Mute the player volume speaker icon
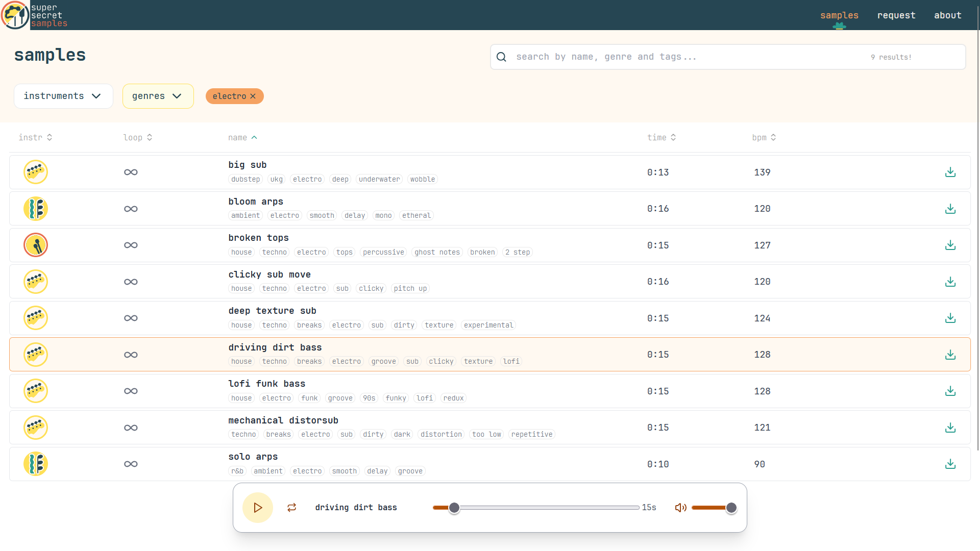Screen dimensions: 980x551 point(680,508)
